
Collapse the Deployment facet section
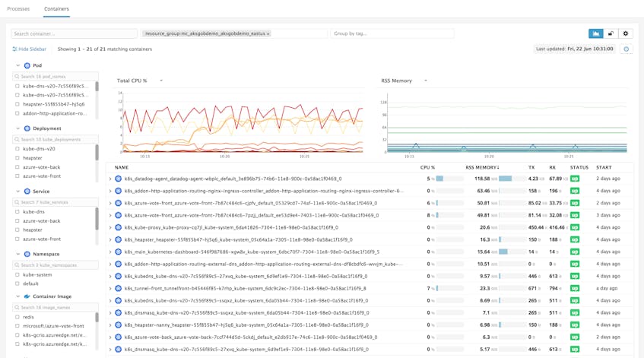17,128
